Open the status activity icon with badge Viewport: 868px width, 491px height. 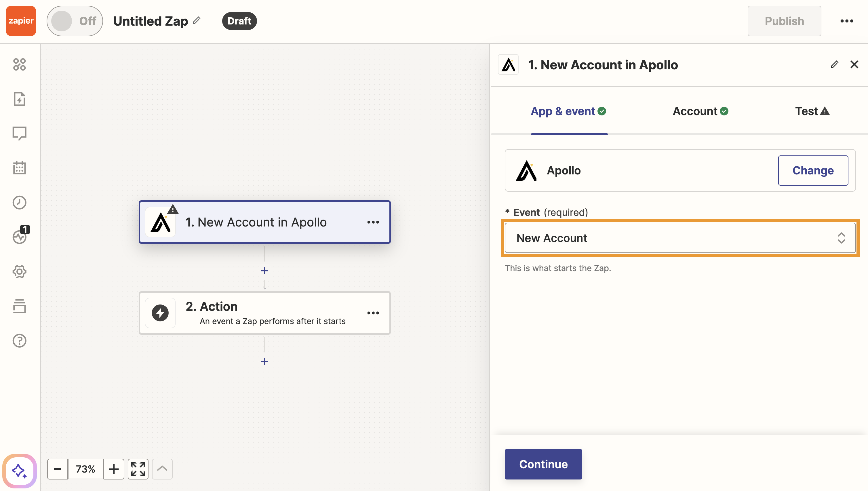pyautogui.click(x=20, y=235)
